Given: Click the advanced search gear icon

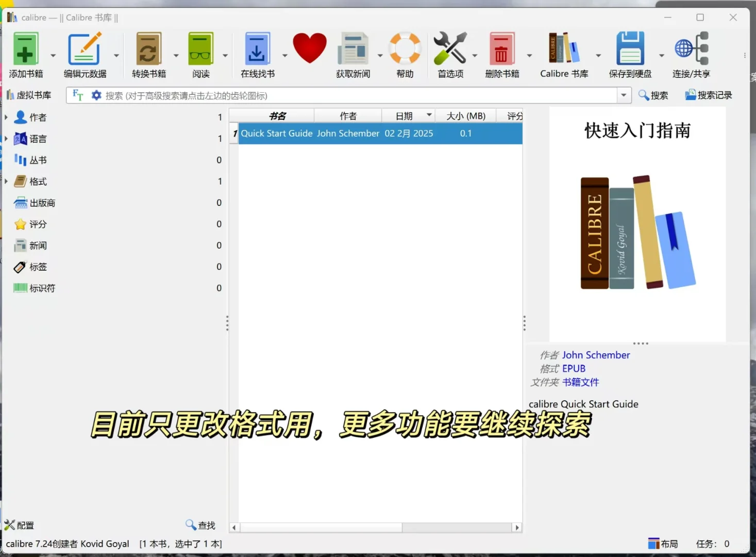Looking at the screenshot, I should tap(96, 95).
